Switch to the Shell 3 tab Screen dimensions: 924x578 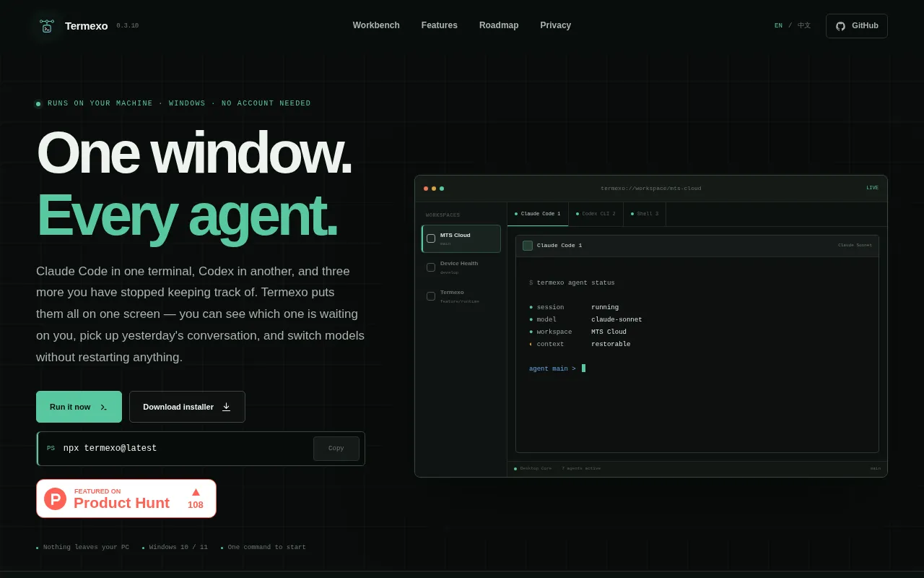pos(645,214)
